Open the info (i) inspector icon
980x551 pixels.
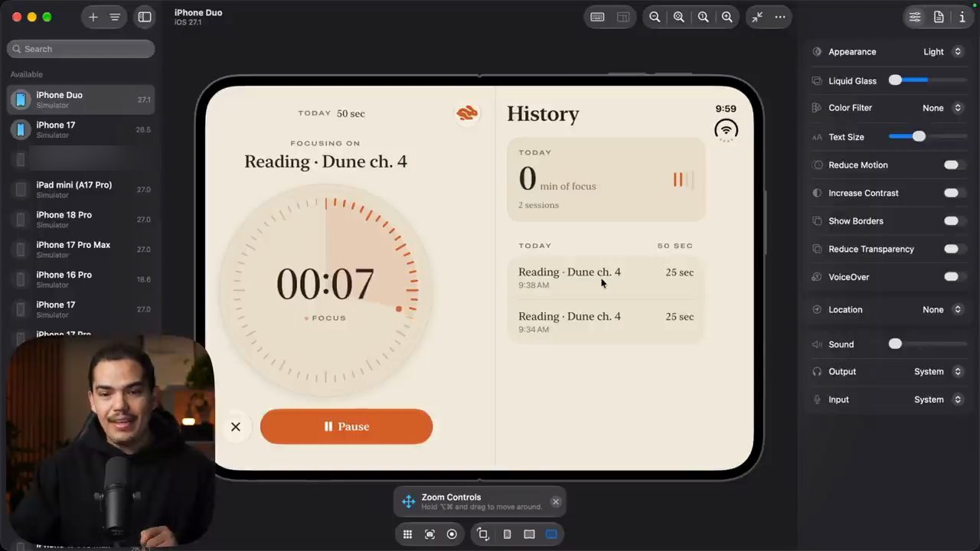click(x=962, y=17)
